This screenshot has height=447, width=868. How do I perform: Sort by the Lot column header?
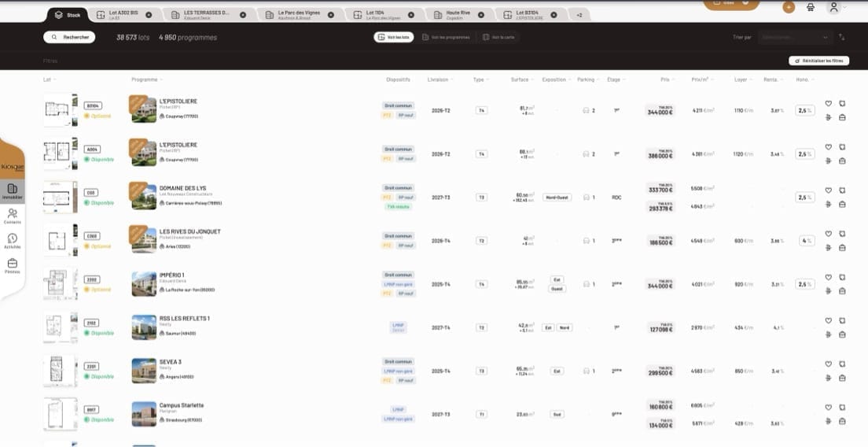coord(50,79)
